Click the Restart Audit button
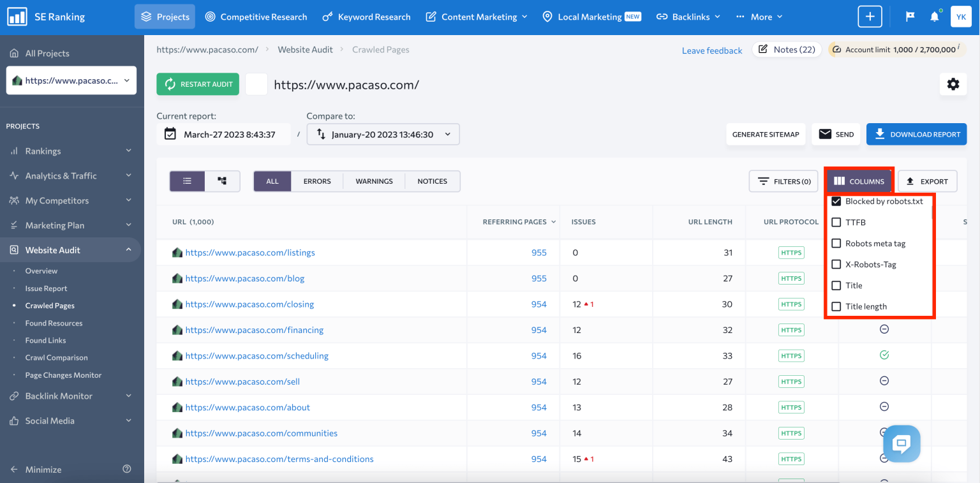Viewport: 980px width, 483px height. (x=198, y=84)
